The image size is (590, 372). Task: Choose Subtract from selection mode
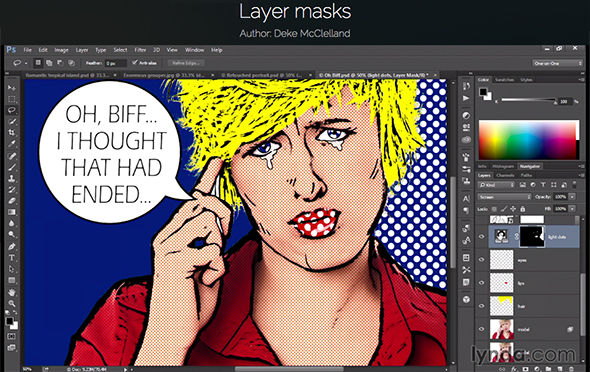(x=60, y=63)
